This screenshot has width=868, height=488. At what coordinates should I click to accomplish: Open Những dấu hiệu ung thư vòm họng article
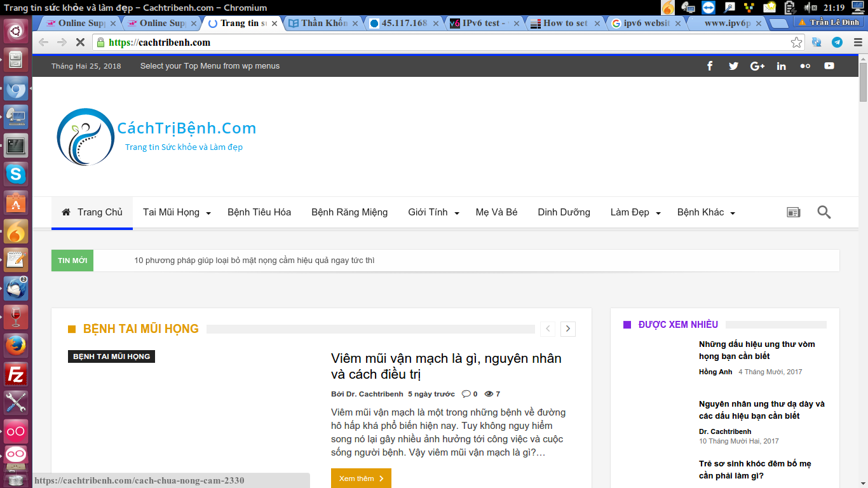pos(757,350)
